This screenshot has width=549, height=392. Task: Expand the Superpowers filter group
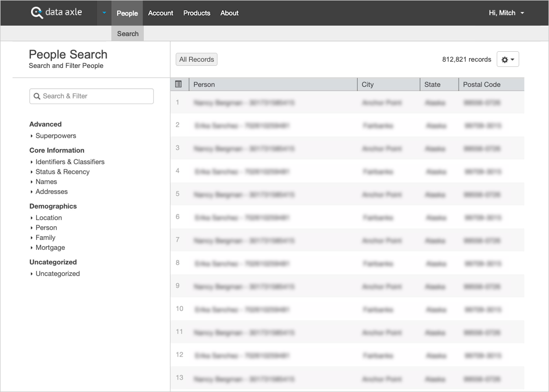(x=55, y=136)
